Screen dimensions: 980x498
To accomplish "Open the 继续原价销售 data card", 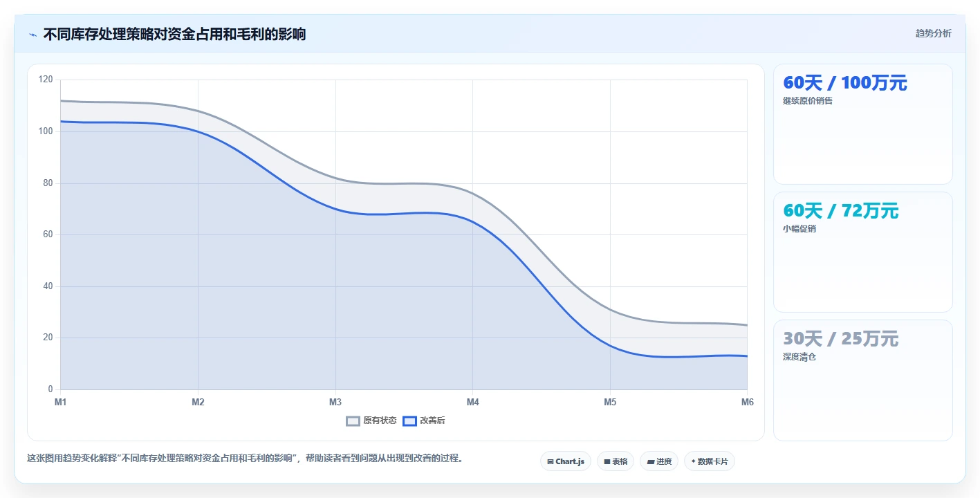I will [x=862, y=124].
